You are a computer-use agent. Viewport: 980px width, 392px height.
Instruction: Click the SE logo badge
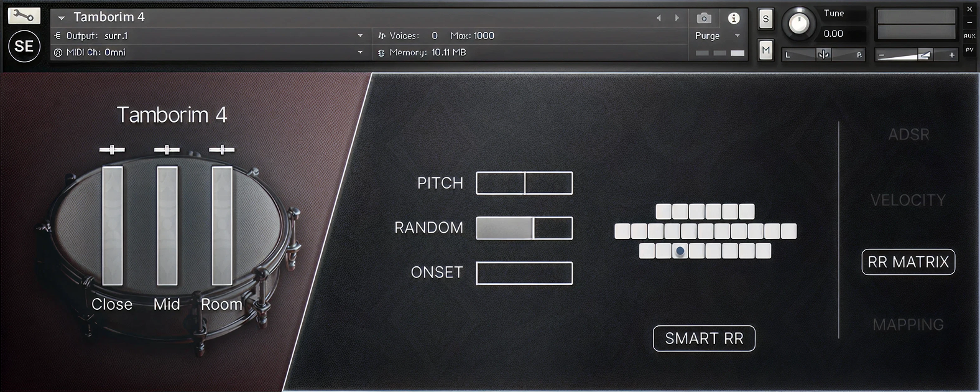tap(24, 46)
